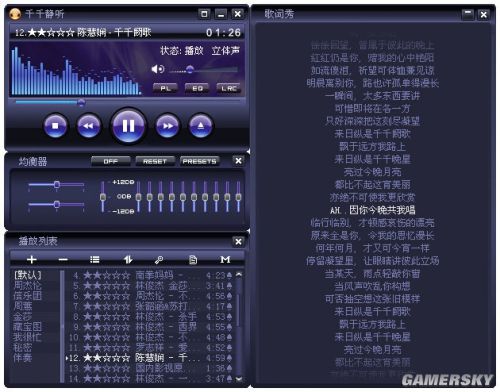Skip to the previous track
The width and height of the screenshot is (500, 392).
click(x=88, y=126)
